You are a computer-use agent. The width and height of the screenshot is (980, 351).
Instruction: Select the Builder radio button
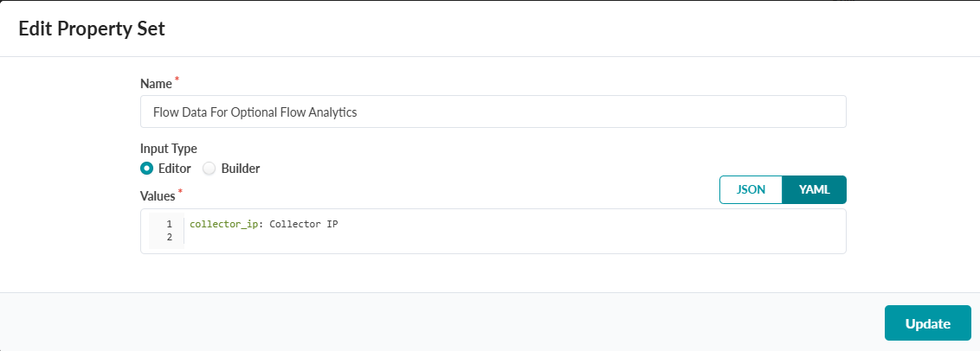point(209,169)
